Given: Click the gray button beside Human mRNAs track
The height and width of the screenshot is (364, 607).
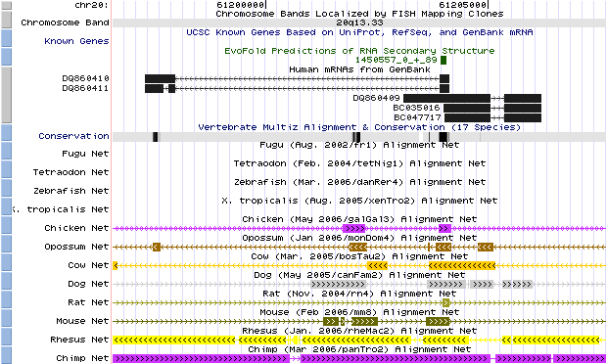Looking at the screenshot, I should (x=6, y=95).
